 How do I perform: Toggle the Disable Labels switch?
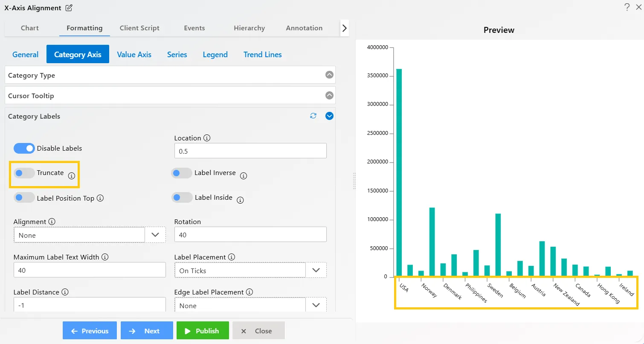[24, 148]
